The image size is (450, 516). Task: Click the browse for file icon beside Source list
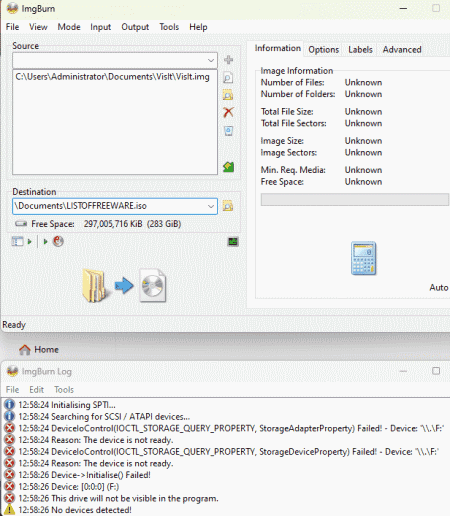click(228, 78)
